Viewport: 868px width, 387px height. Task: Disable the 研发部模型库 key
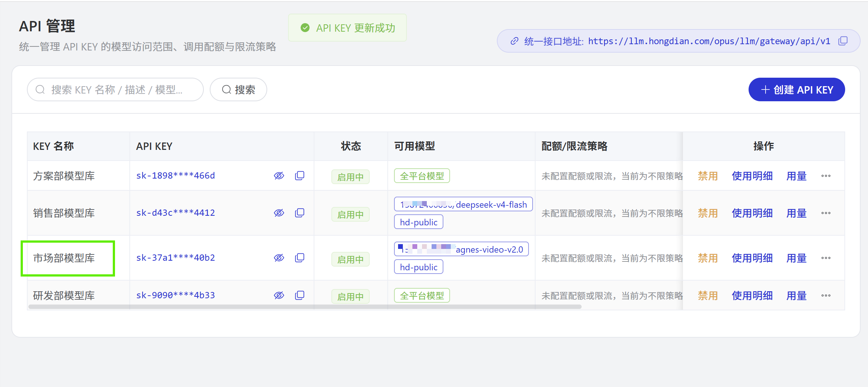tap(708, 296)
